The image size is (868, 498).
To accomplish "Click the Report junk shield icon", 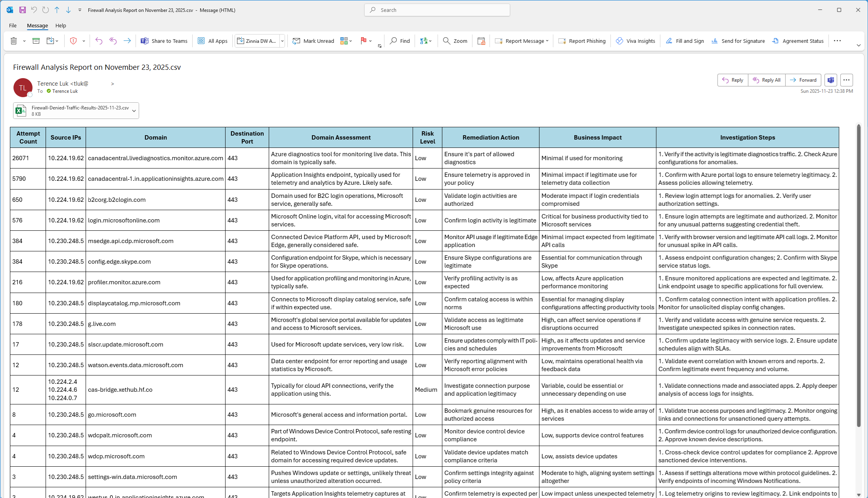I will click(x=73, y=41).
